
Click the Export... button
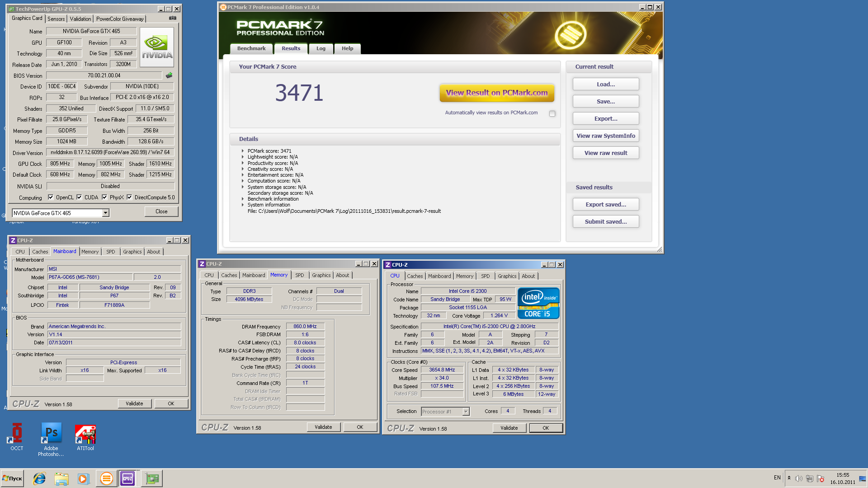click(606, 118)
